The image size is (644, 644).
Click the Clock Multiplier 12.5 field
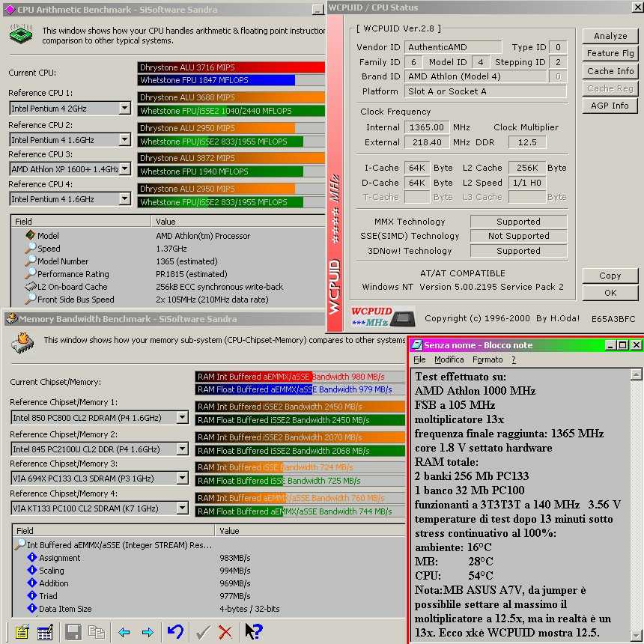pos(527,142)
